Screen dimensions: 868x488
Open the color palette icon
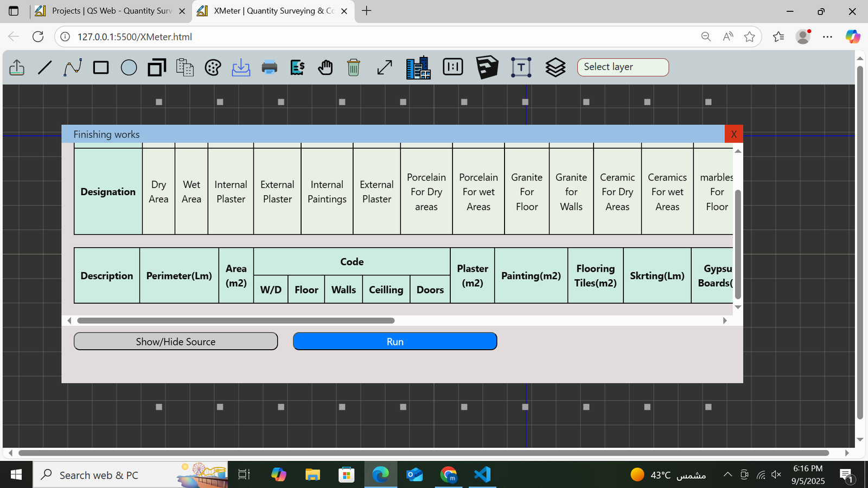[x=213, y=67]
